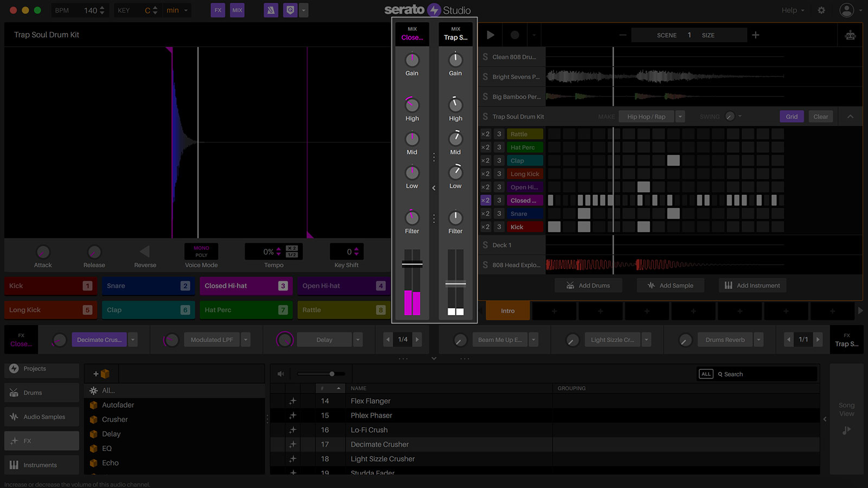Click the Add Instrument button
The width and height of the screenshot is (868, 488).
point(752,285)
